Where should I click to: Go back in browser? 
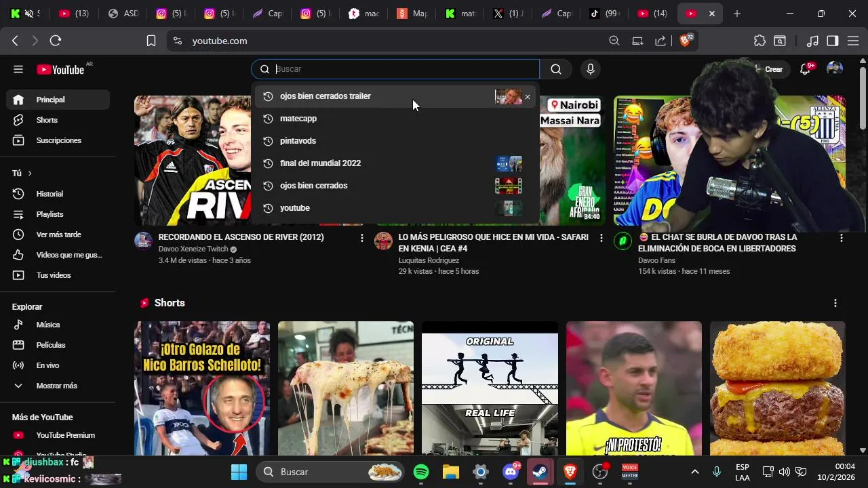coord(15,41)
